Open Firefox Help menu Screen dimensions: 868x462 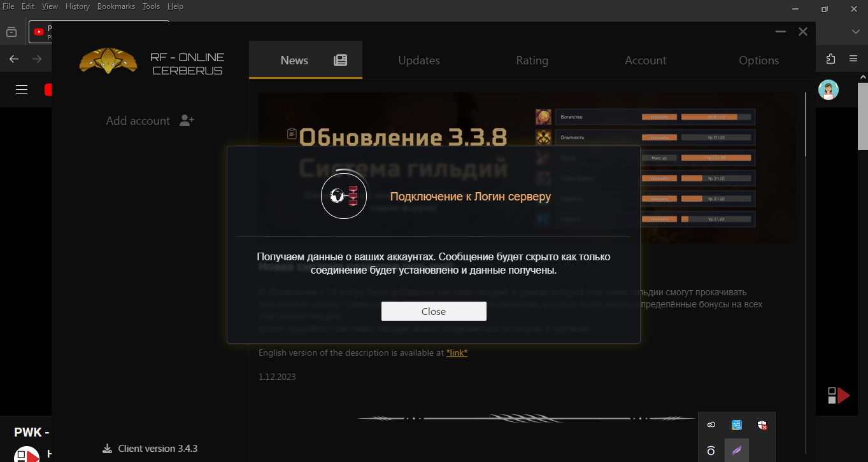point(175,6)
